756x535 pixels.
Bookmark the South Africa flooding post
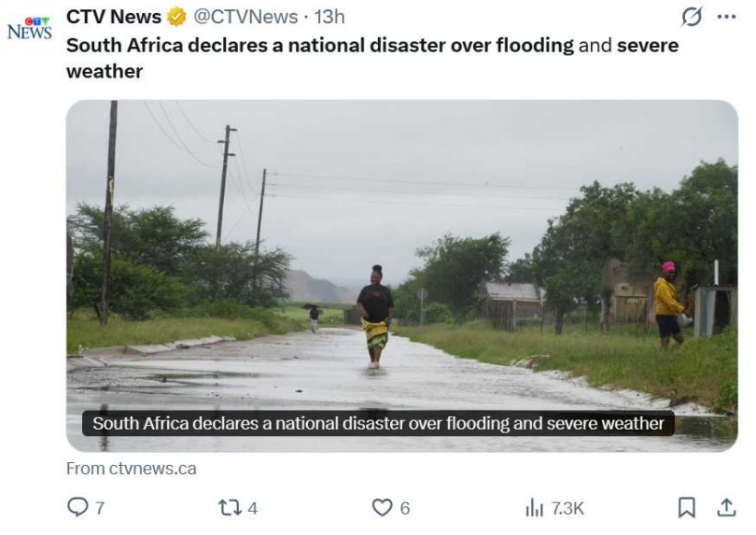pyautogui.click(x=686, y=507)
